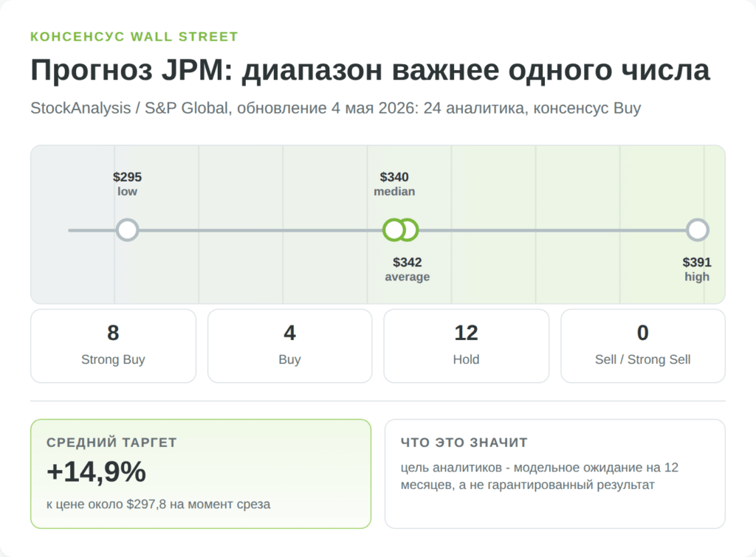Click the $391 high marker circle
The width and height of the screenshot is (756, 557).
(697, 230)
